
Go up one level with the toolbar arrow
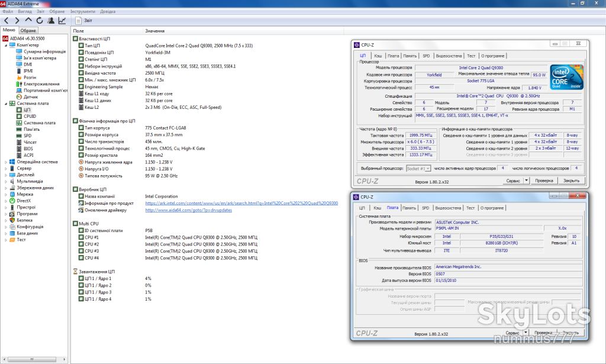click(28, 20)
